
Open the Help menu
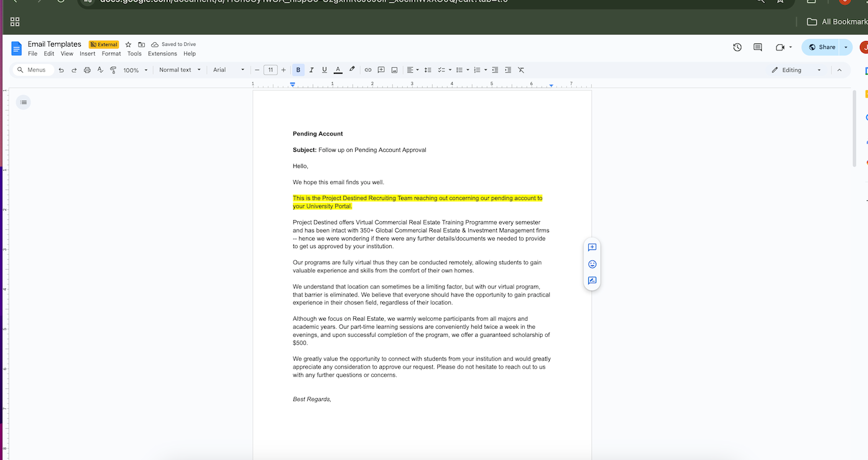[190, 54]
